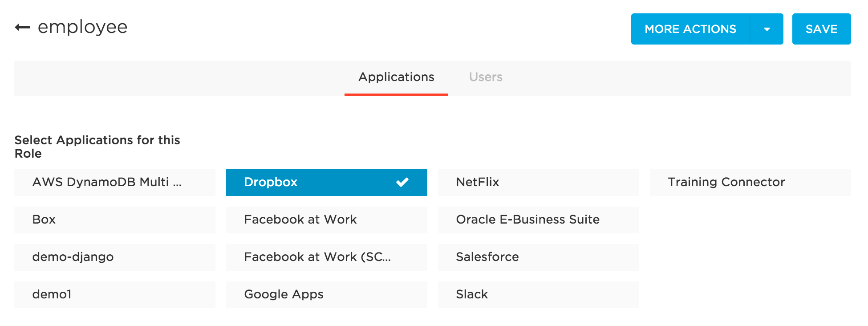Image resolution: width=868 pixels, height=326 pixels.
Task: Open the More Actions dropdown arrow
Action: [x=767, y=29]
